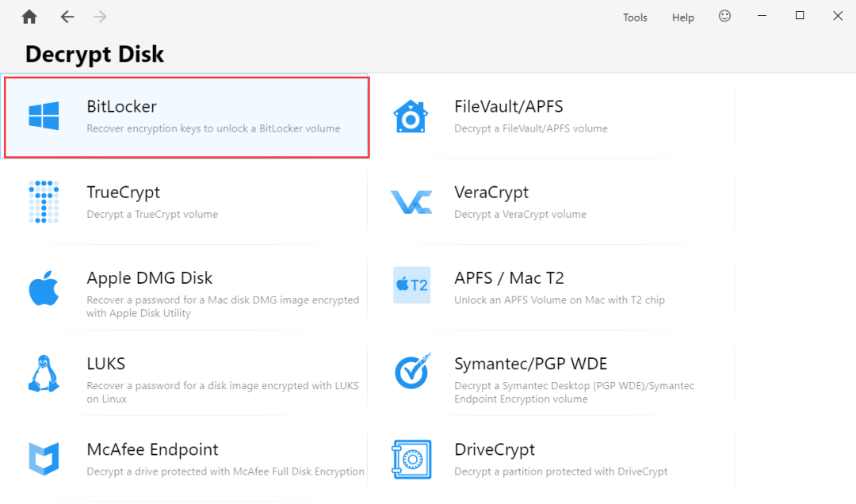856x504 pixels.
Task: Click 'Decrypt a partition protected with DriveCrypt'
Action: 560,472
